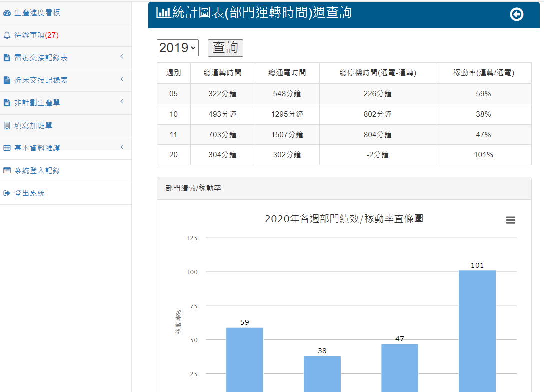Screen dimensions: 544x392
Task: Click the 322分鐘 cell
Action: pyautogui.click(x=222, y=94)
